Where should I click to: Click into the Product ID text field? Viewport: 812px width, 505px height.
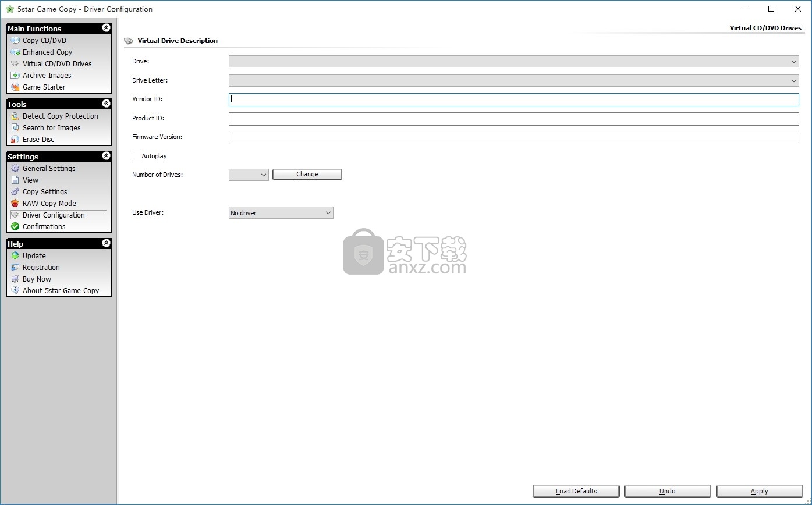click(x=514, y=119)
